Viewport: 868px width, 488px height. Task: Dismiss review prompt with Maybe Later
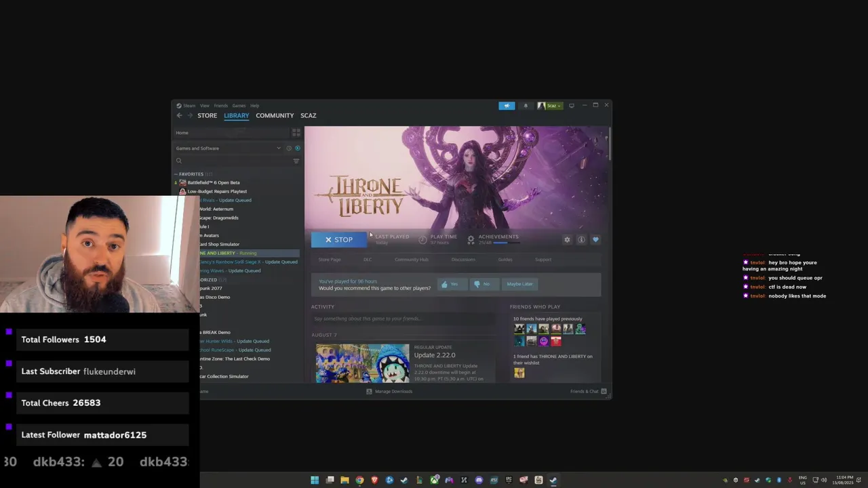(x=519, y=284)
